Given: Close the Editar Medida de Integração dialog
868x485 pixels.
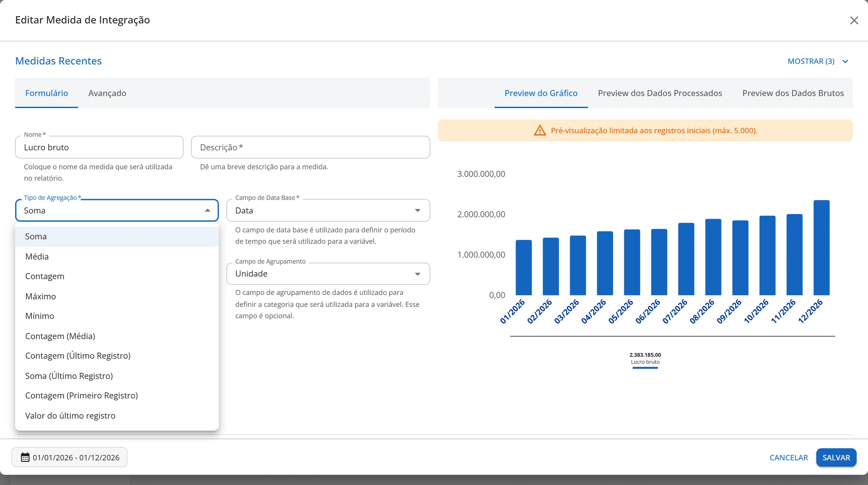Looking at the screenshot, I should pos(854,20).
